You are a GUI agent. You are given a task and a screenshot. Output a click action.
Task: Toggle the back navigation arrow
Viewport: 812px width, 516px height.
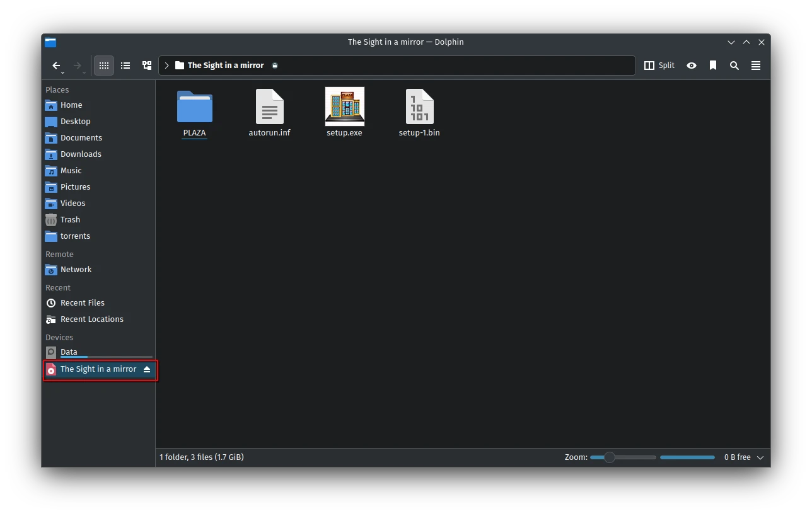[56, 65]
